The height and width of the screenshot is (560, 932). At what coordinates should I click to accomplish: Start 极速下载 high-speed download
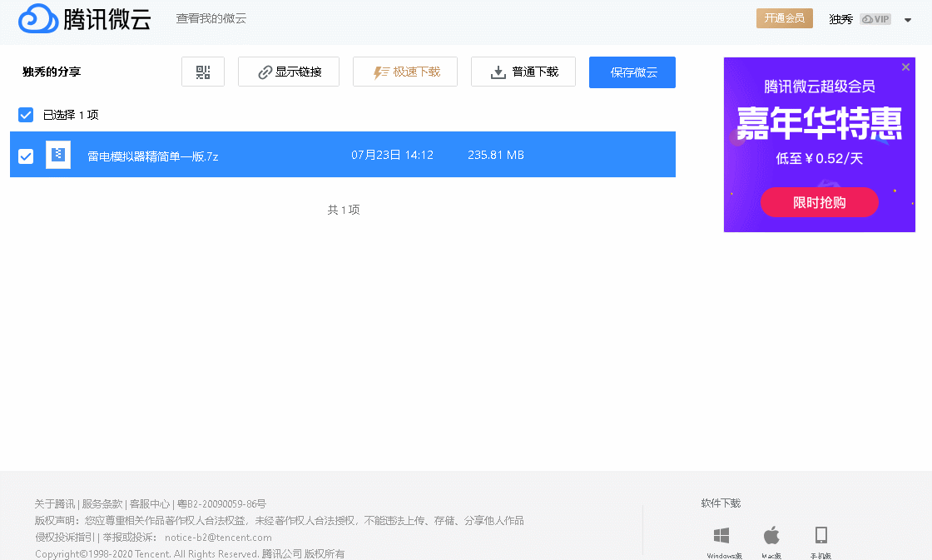(404, 72)
